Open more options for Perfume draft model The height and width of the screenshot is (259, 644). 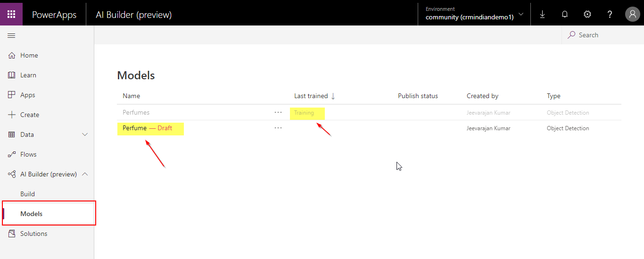(x=278, y=128)
